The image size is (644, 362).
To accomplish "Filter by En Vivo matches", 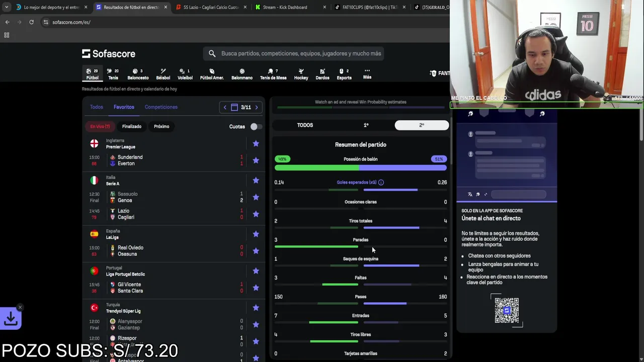I will tap(100, 127).
